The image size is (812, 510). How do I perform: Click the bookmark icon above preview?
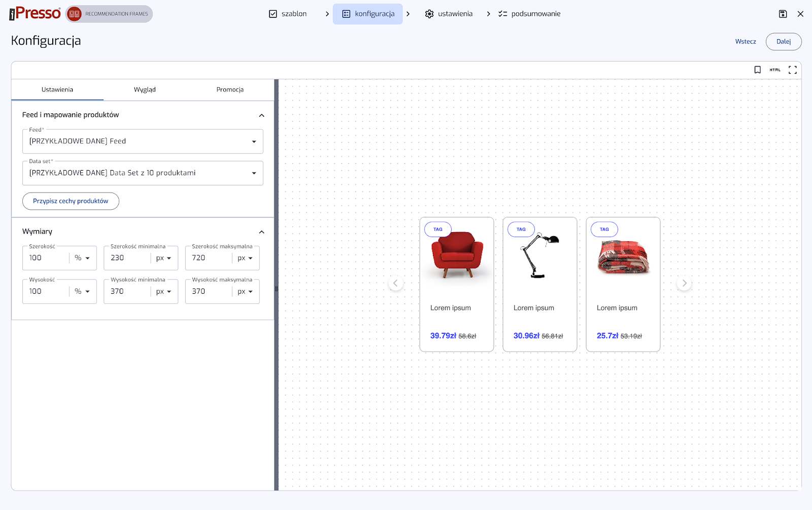(x=757, y=70)
